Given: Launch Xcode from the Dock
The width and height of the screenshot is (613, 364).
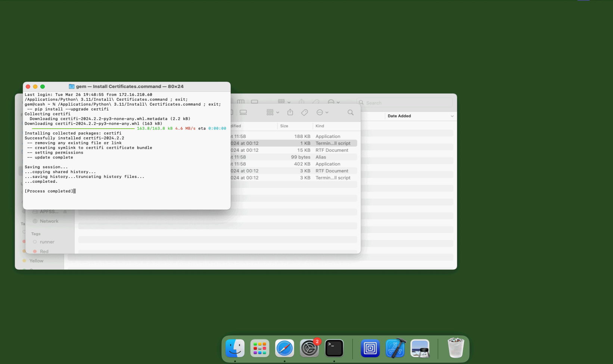Looking at the screenshot, I should coord(395,348).
